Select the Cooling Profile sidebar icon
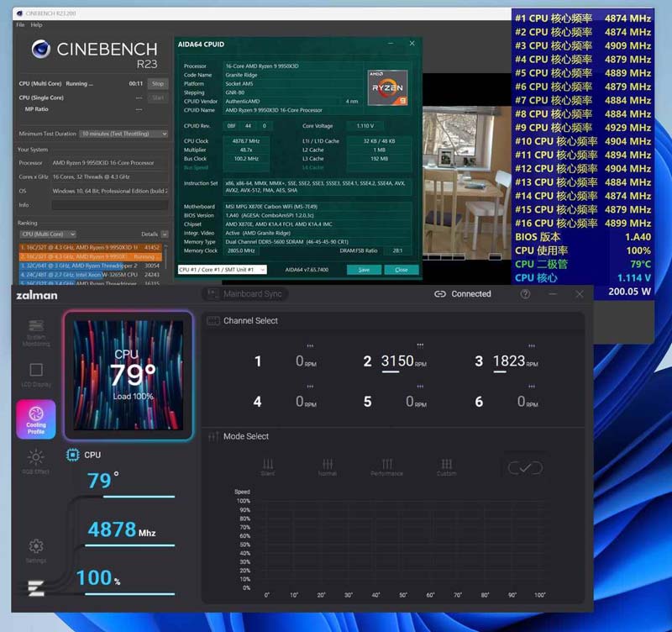Image resolution: width=672 pixels, height=632 pixels. point(36,419)
